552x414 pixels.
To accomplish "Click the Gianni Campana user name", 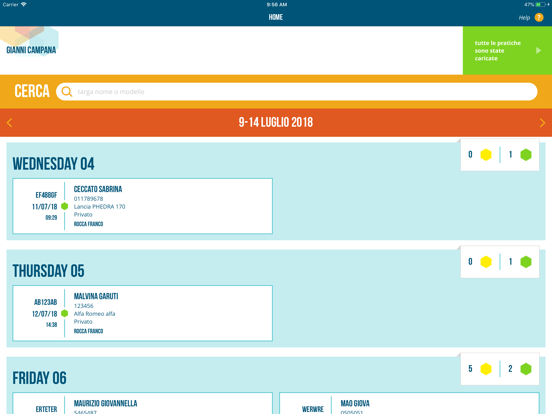I will (x=31, y=50).
